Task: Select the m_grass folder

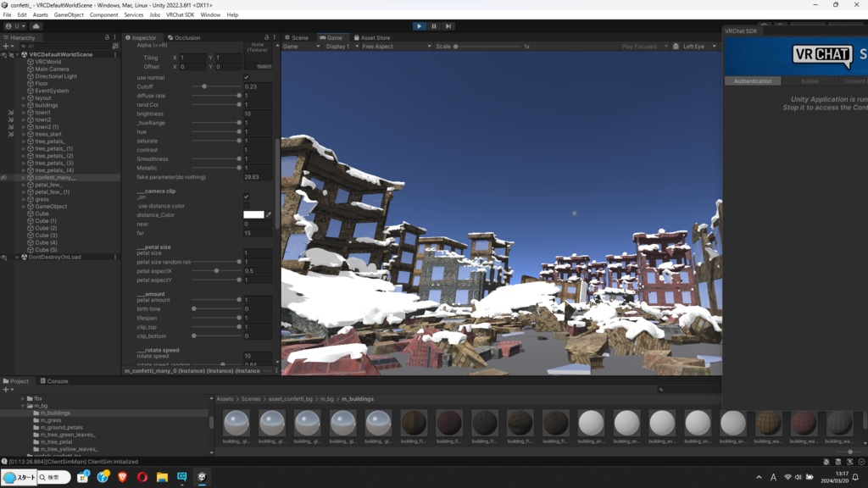Action: tap(50, 420)
